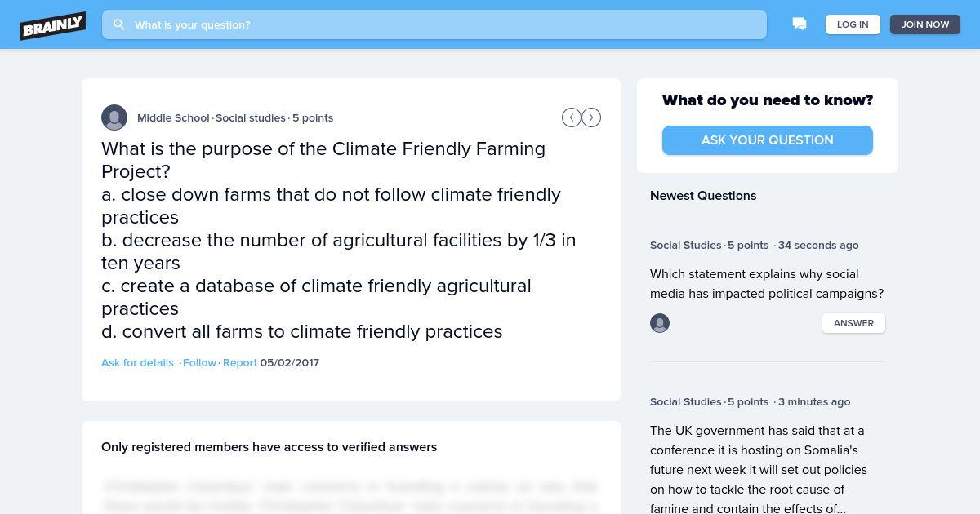Follow this question
This screenshot has width=980, height=514.
[x=199, y=362]
